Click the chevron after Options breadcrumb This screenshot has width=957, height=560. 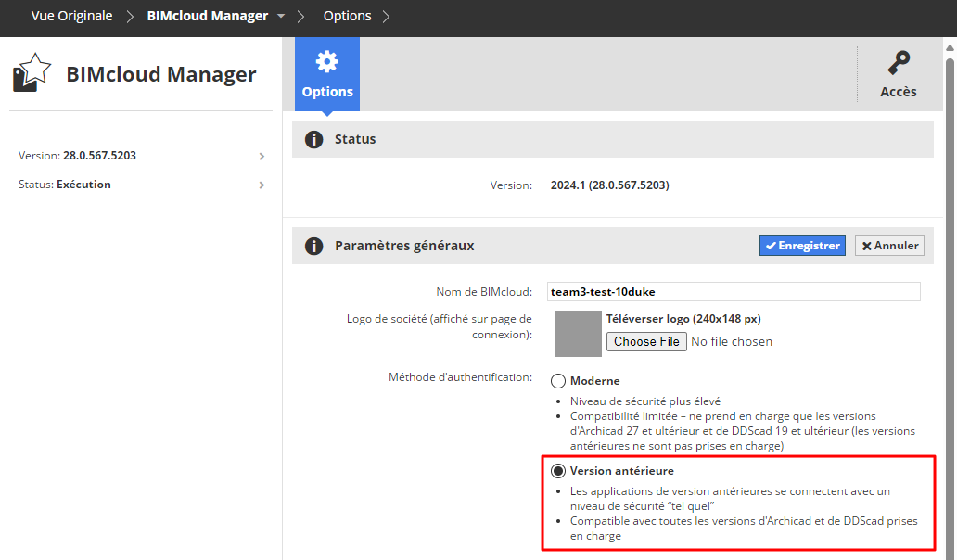[386, 17]
